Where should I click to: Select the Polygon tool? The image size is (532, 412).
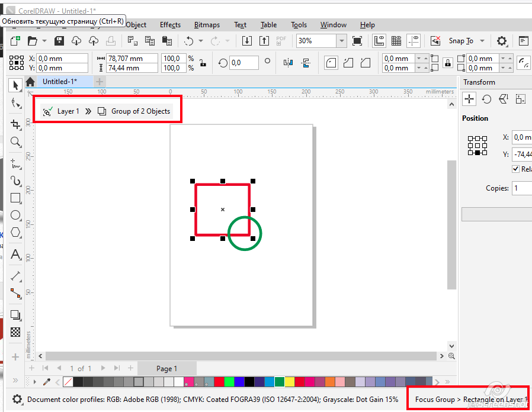point(15,233)
